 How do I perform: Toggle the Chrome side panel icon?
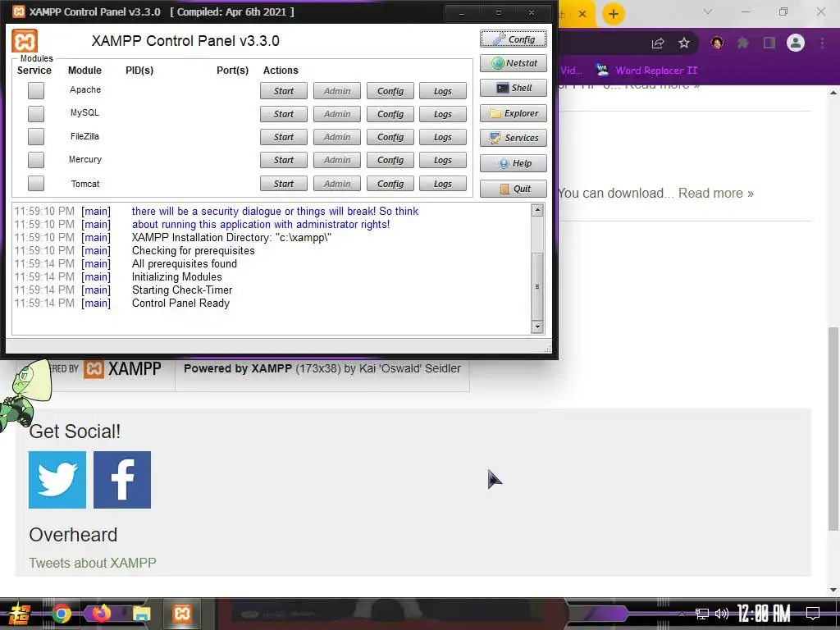(x=769, y=43)
